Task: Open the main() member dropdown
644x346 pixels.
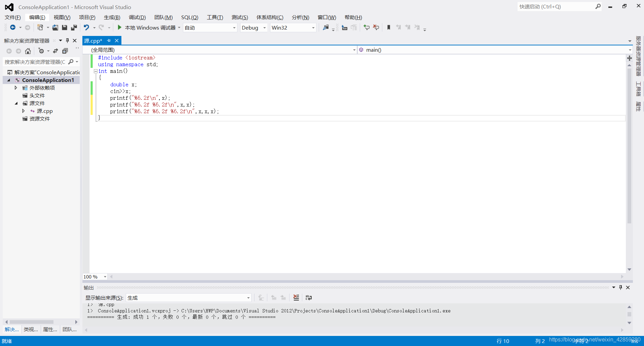Action: coord(630,50)
